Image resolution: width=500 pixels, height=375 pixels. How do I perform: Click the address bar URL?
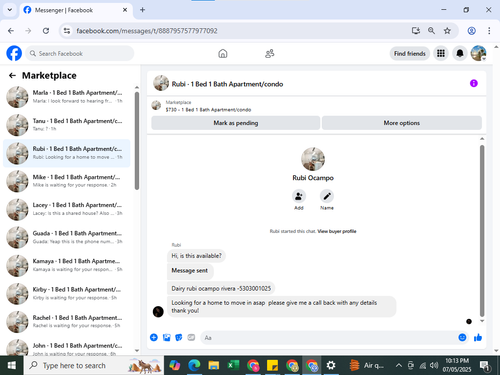tap(147, 31)
